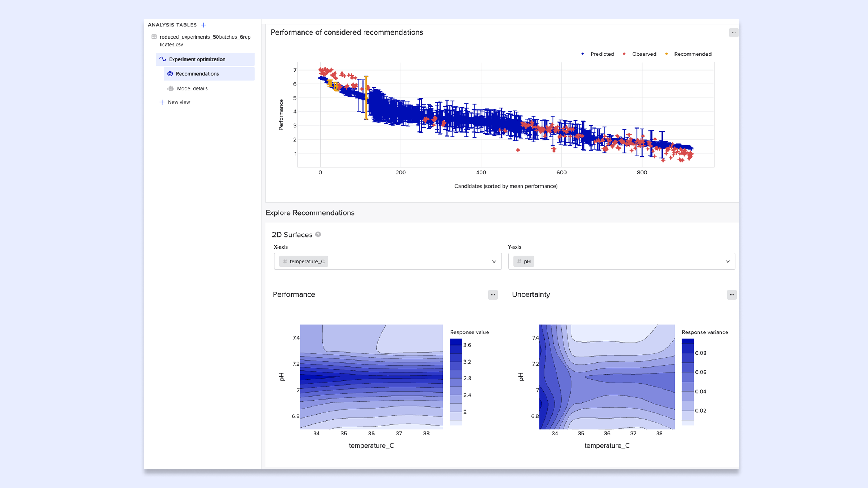Click the 2D Surfaces help question icon
Viewport: 868px width, 488px height.
(x=318, y=234)
